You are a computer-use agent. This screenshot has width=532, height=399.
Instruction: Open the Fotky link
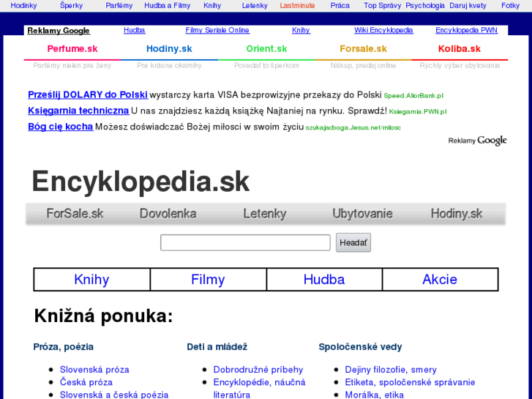[510, 5]
